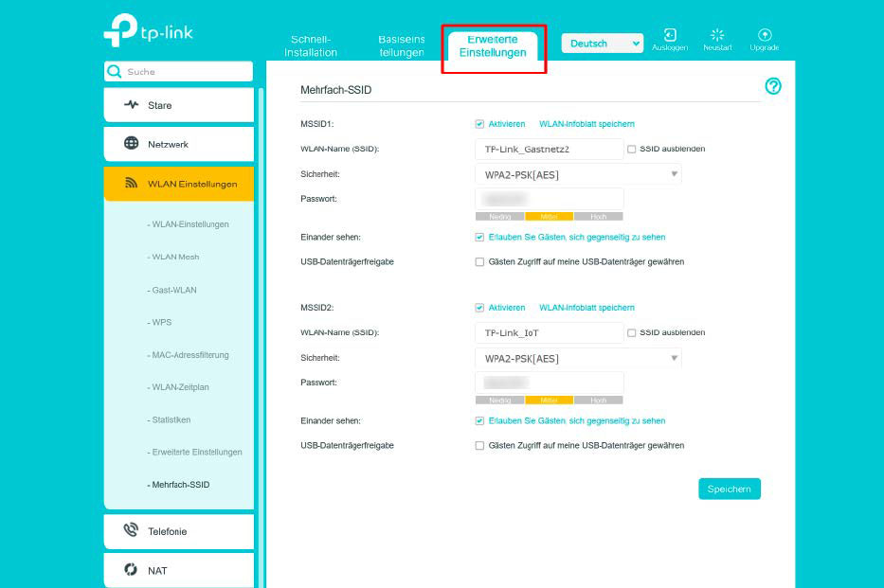This screenshot has width=884, height=588.
Task: Click the Ausloggen logout icon
Action: 672,34
